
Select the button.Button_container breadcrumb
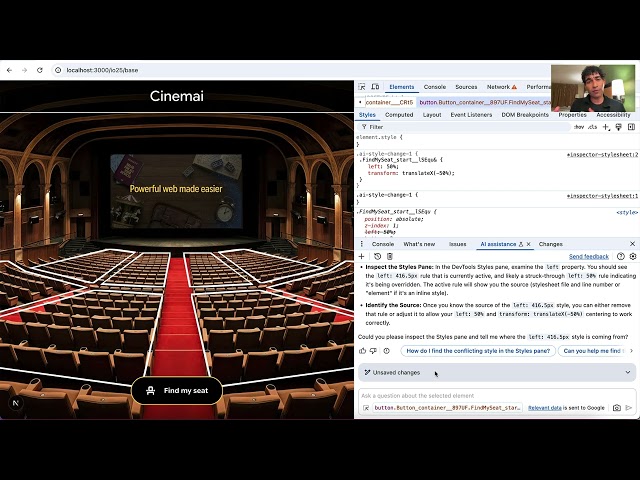485,102
